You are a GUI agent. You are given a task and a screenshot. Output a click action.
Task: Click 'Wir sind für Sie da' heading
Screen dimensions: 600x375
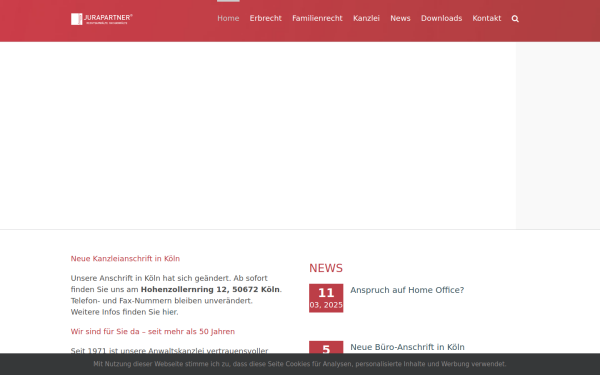pos(153,331)
